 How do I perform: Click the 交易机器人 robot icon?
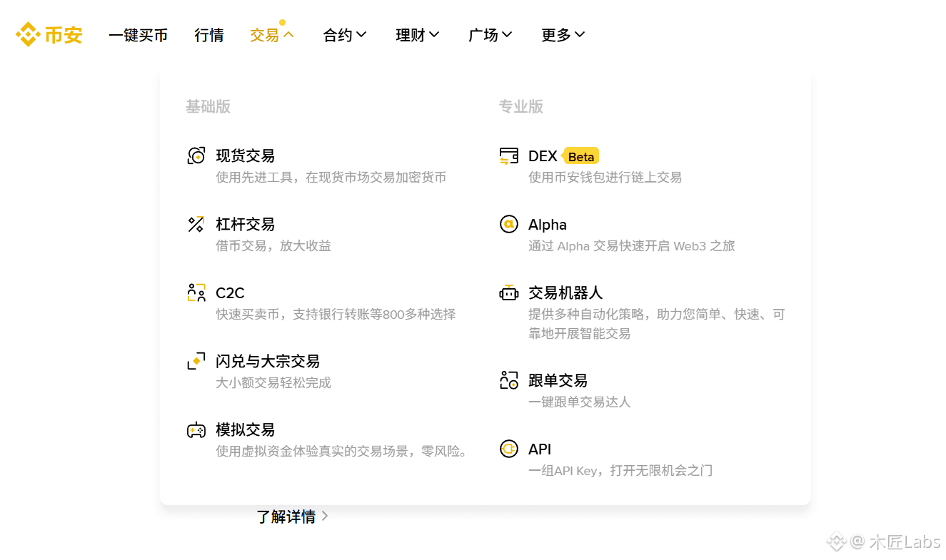(508, 292)
